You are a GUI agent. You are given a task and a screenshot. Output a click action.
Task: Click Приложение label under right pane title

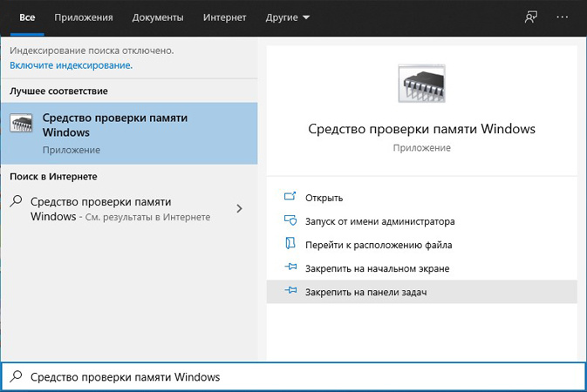tap(421, 148)
